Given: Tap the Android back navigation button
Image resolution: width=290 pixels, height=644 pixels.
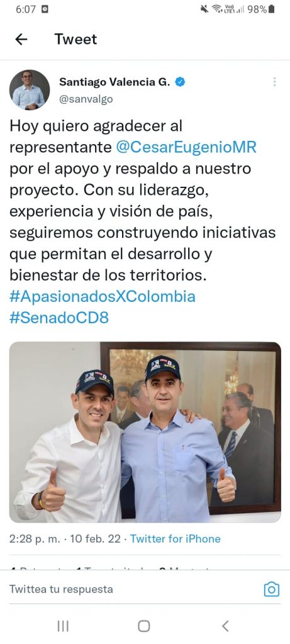Looking at the screenshot, I should [225, 626].
